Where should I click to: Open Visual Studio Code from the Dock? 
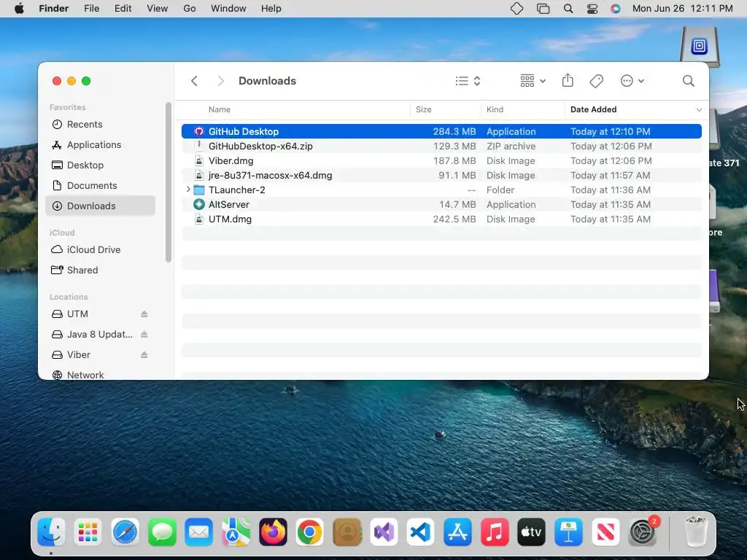tap(421, 532)
